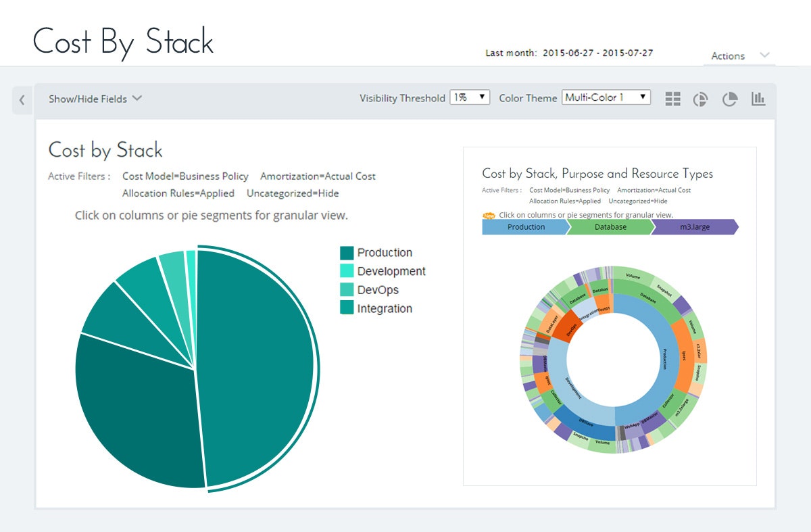Image resolution: width=811 pixels, height=532 pixels.
Task: Switch to the bar chart view icon
Action: [x=758, y=99]
